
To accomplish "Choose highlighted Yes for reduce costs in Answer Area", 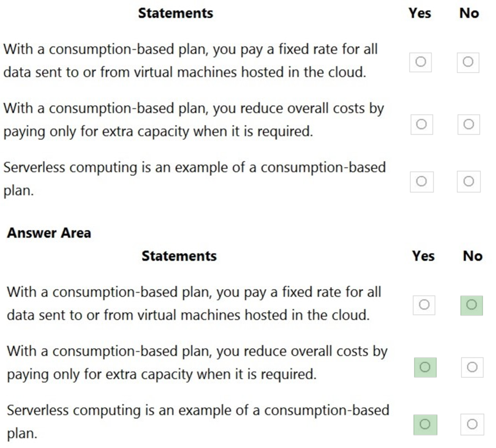I will [424, 367].
